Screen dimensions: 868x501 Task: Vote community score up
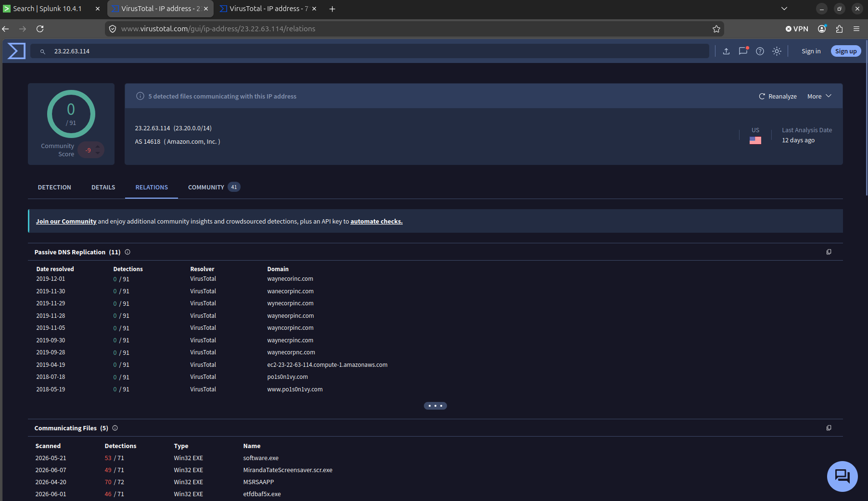[x=98, y=146]
